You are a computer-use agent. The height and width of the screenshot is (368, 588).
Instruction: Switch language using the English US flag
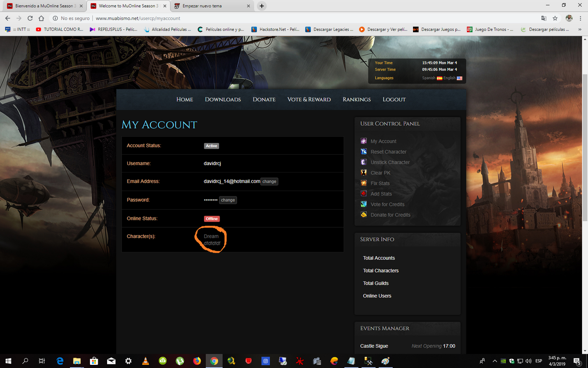pyautogui.click(x=459, y=78)
